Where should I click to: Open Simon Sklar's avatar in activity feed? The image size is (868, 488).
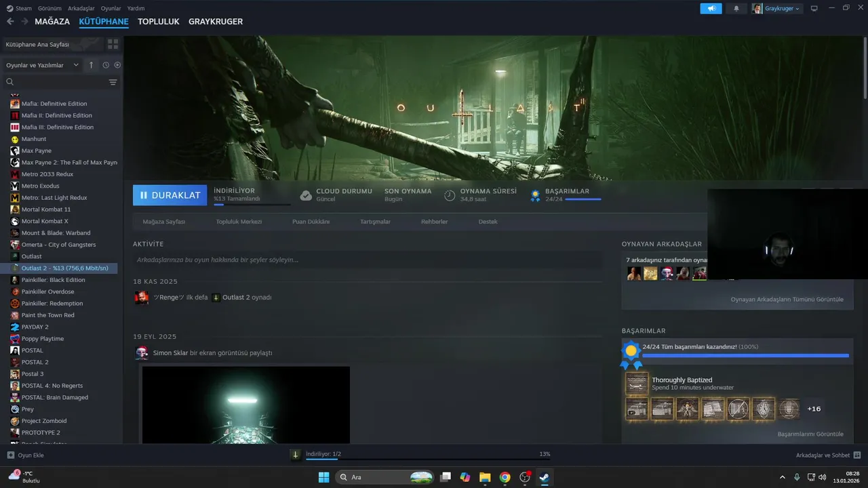(x=142, y=352)
